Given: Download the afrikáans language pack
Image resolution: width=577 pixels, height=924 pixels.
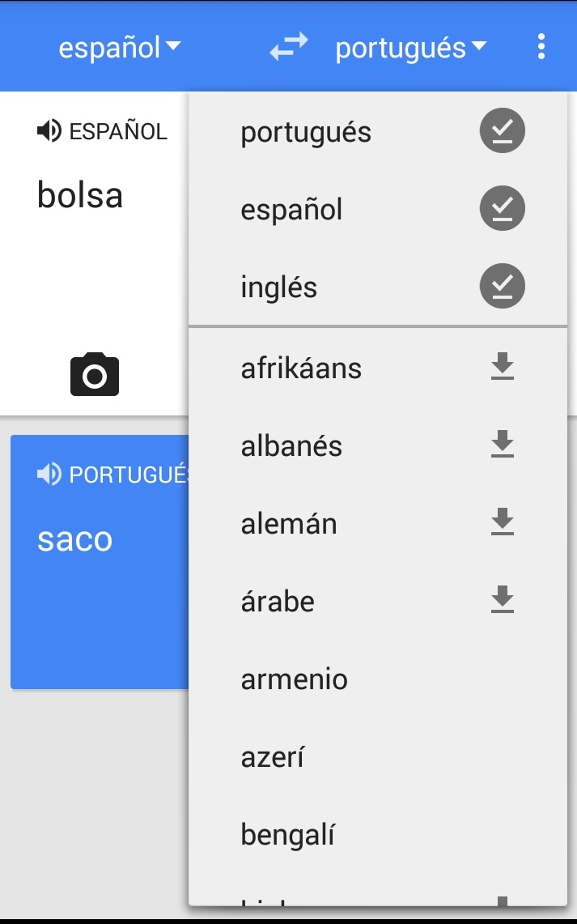Looking at the screenshot, I should click(x=503, y=368).
